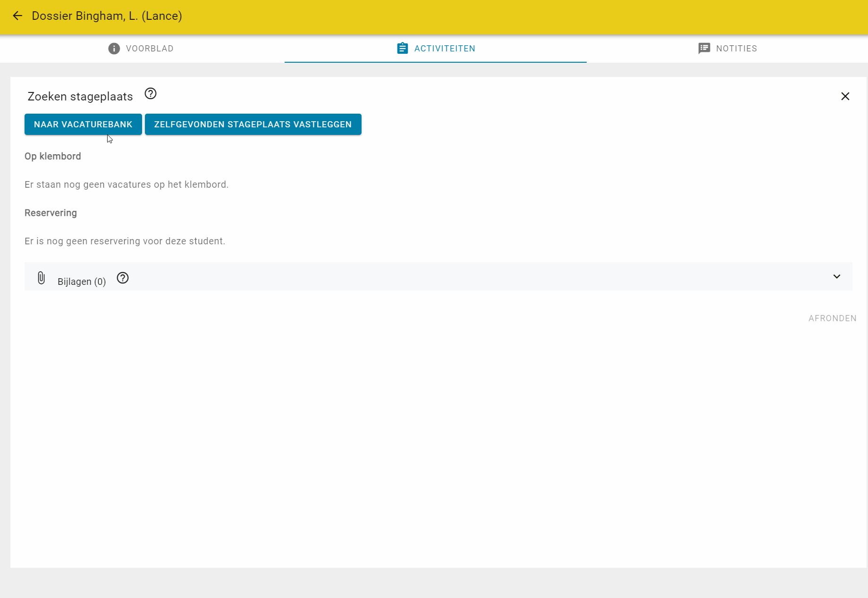Click the notes icon next to Notities
Viewport: 868px width, 598px height.
point(704,48)
